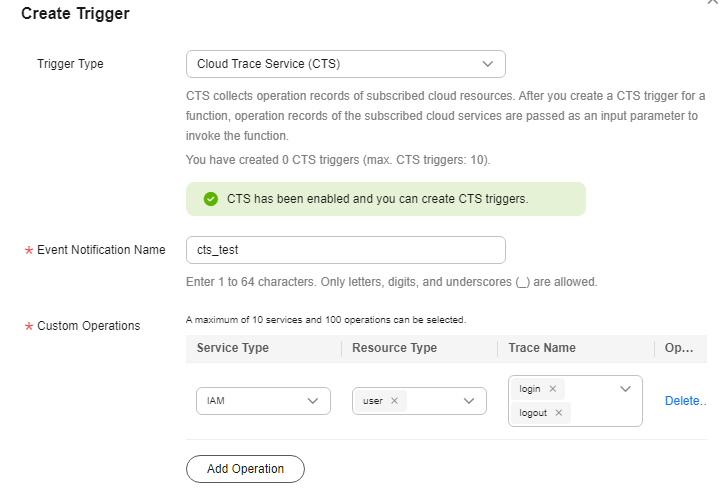Click the Trace Name column header
727x491 pixels.
pyautogui.click(x=542, y=348)
